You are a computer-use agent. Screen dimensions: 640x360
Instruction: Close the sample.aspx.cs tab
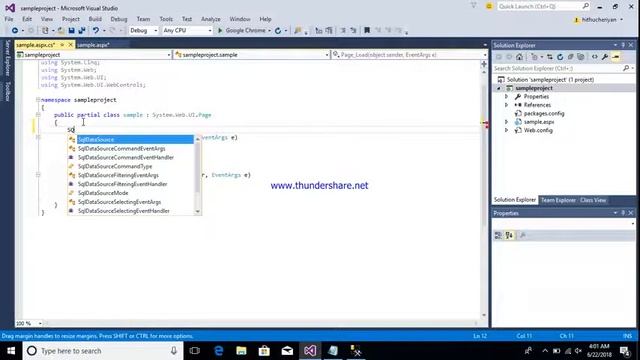tap(71, 44)
